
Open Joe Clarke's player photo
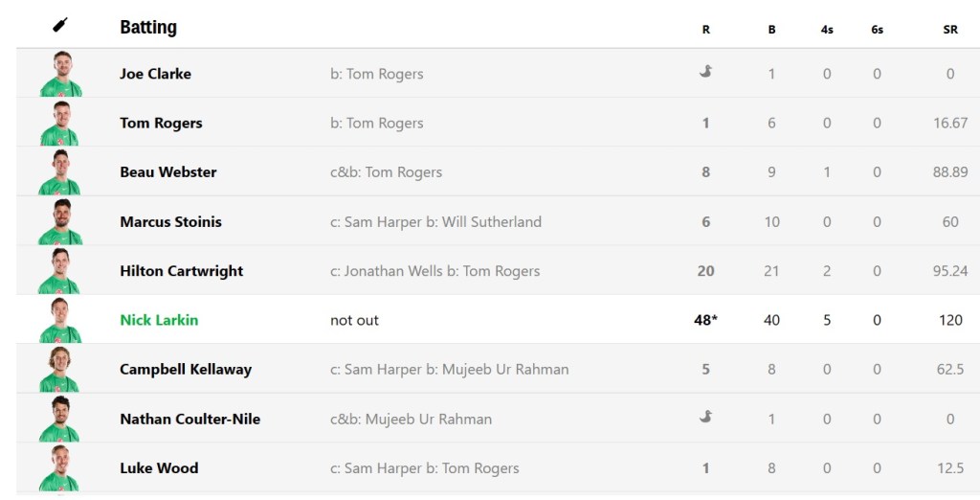click(61, 74)
